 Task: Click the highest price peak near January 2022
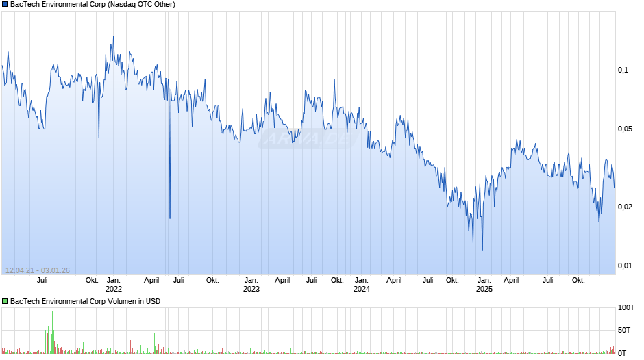click(113, 38)
